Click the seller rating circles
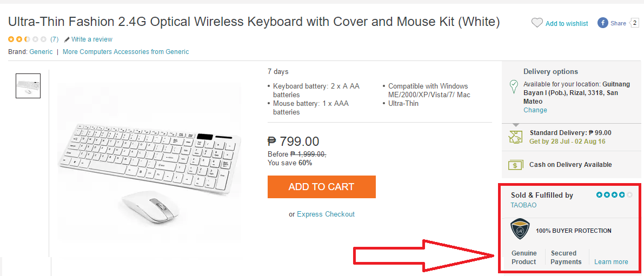 click(x=614, y=195)
